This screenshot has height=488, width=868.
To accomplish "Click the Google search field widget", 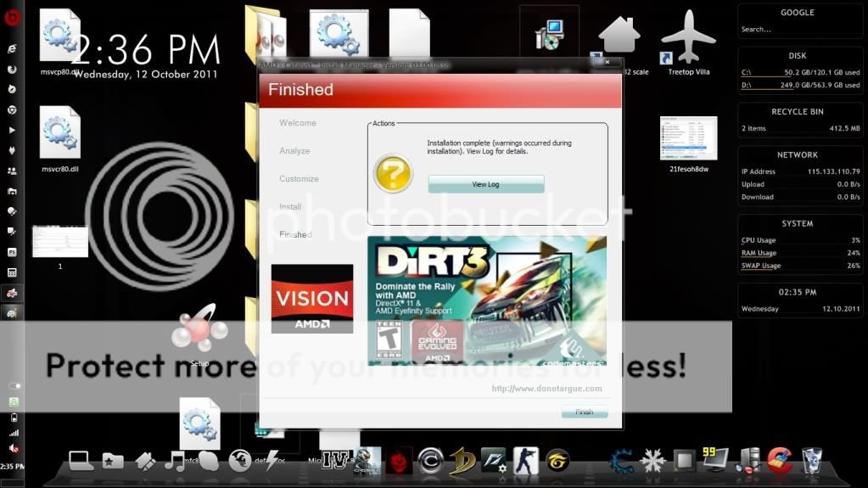I will click(x=796, y=29).
